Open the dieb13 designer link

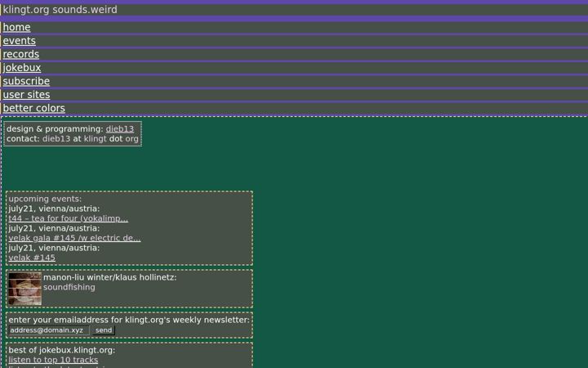click(x=119, y=129)
